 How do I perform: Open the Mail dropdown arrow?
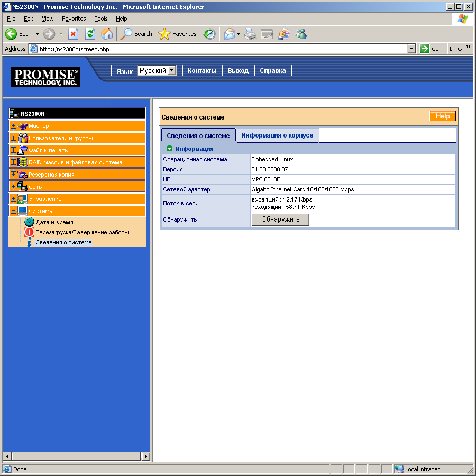[239, 34]
